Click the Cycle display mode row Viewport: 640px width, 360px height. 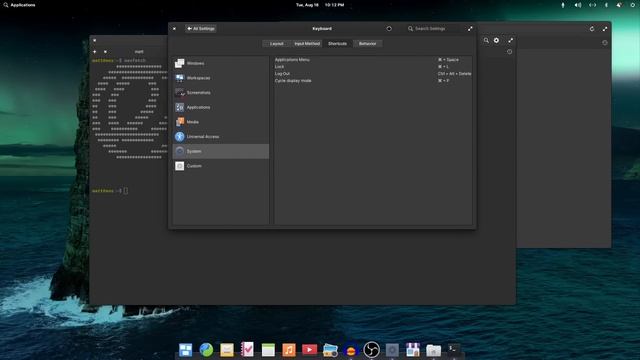point(373,80)
